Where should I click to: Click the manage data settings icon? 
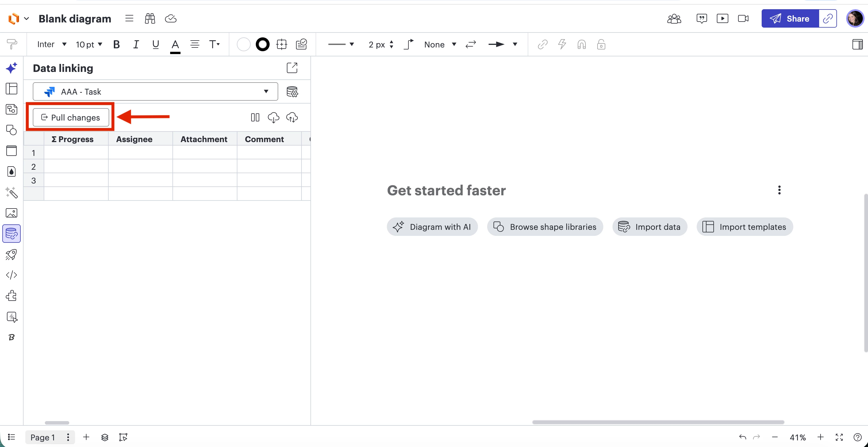[x=292, y=92]
